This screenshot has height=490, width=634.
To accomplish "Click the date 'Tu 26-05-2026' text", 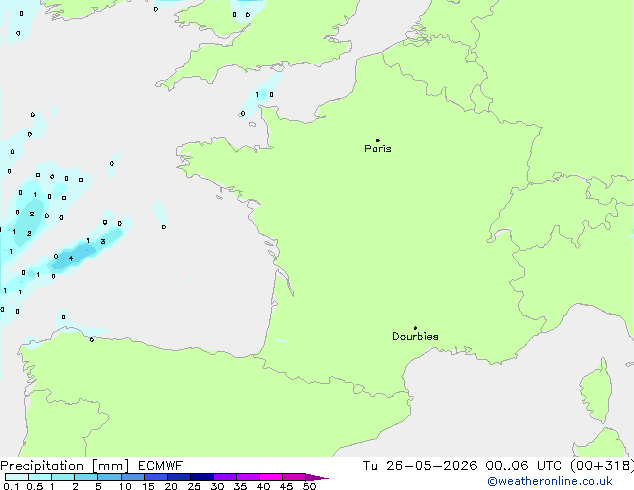I will (x=420, y=466).
